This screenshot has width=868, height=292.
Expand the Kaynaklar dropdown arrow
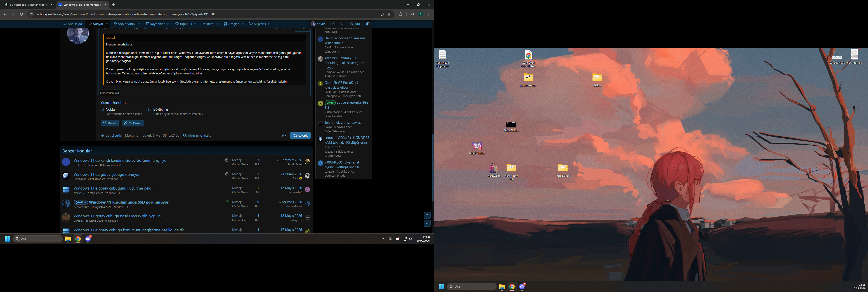[167, 24]
